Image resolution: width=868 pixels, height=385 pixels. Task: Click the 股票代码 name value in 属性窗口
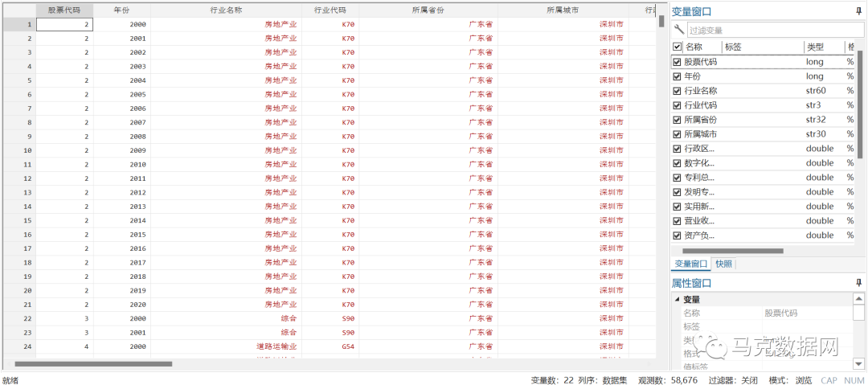[x=781, y=313]
